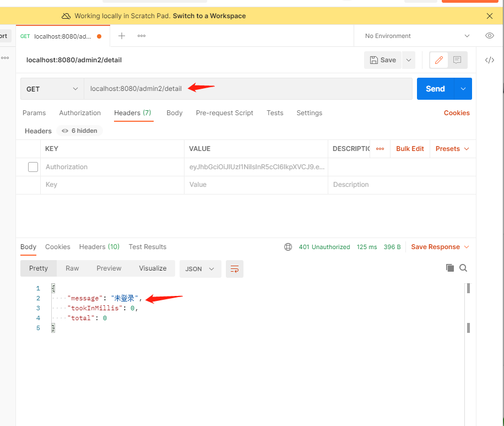
Task: Click the eyJhbGci token value cell
Action: point(256,167)
